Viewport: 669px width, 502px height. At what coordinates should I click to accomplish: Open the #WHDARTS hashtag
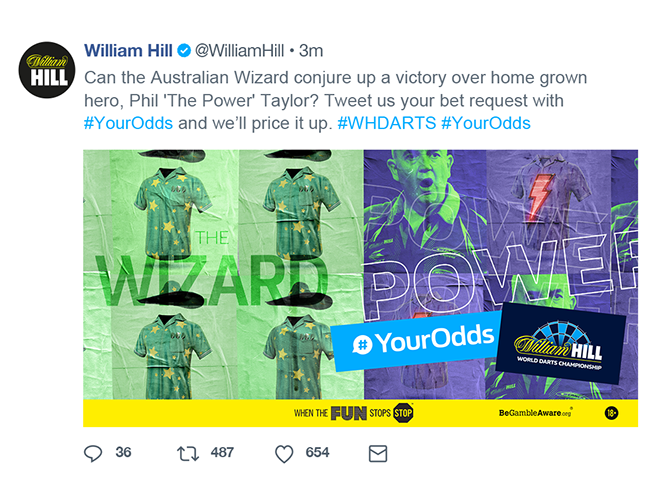point(387,123)
